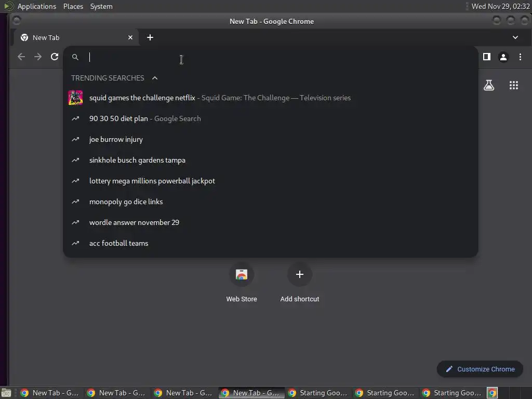Switch to second New Tab taskbar window
532x399 pixels.
117,393
